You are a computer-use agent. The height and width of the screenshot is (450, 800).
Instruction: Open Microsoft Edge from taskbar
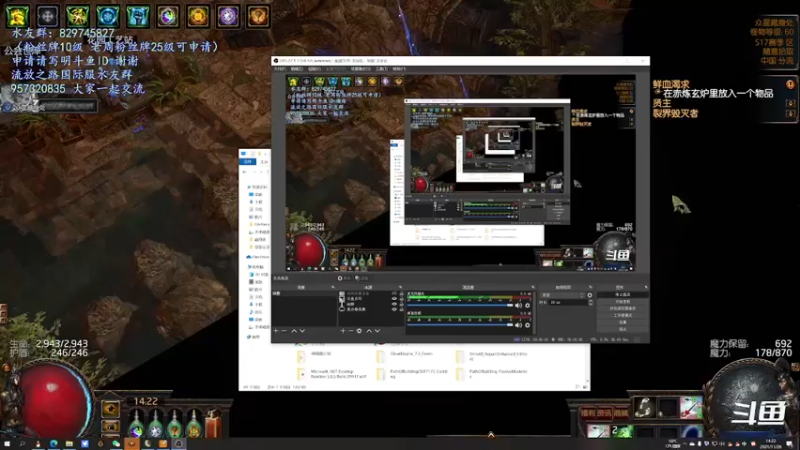[54, 444]
